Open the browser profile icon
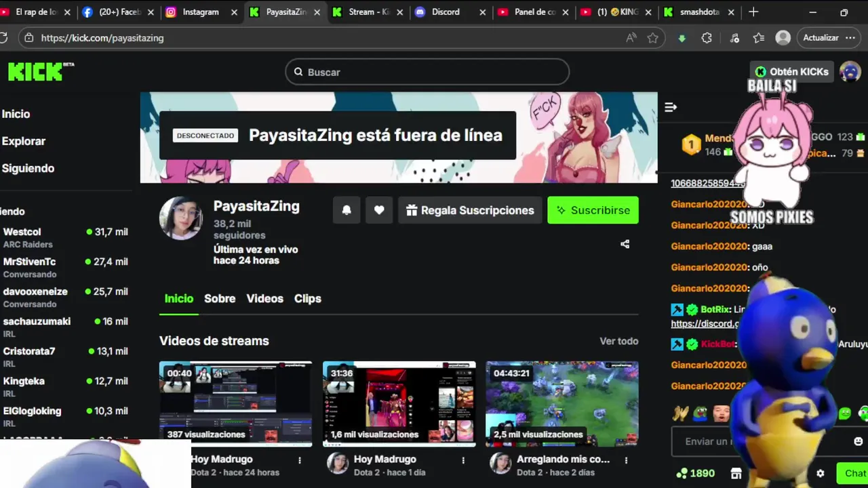This screenshot has width=868, height=488. point(783,38)
